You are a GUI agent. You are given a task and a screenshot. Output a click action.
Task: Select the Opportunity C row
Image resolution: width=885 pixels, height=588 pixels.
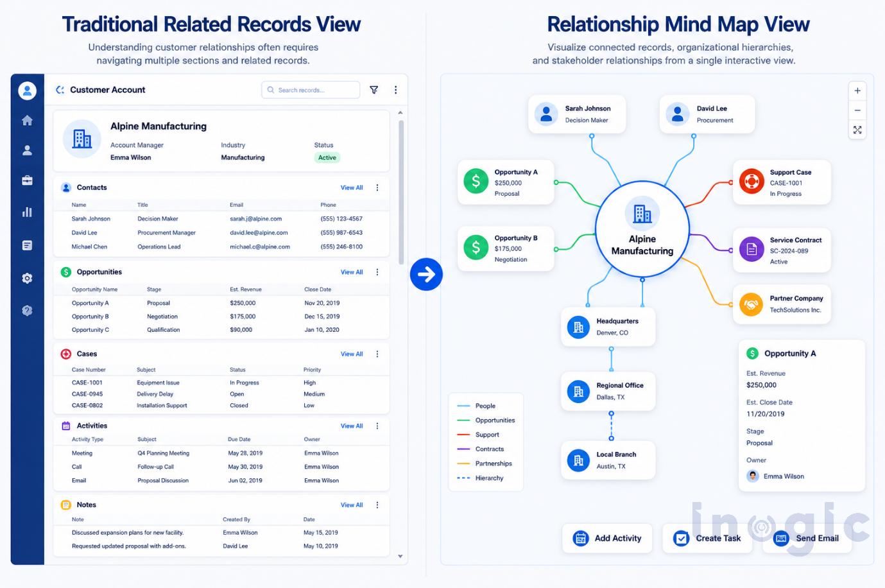(x=221, y=330)
